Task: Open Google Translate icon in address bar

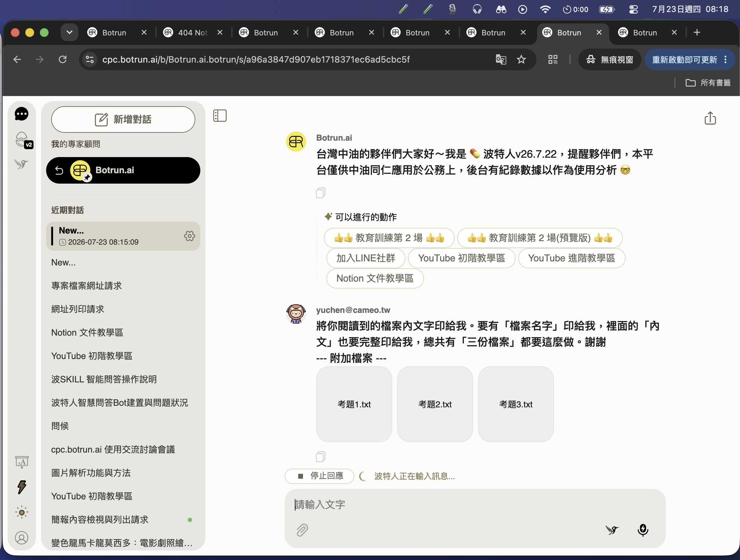Action: [501, 59]
